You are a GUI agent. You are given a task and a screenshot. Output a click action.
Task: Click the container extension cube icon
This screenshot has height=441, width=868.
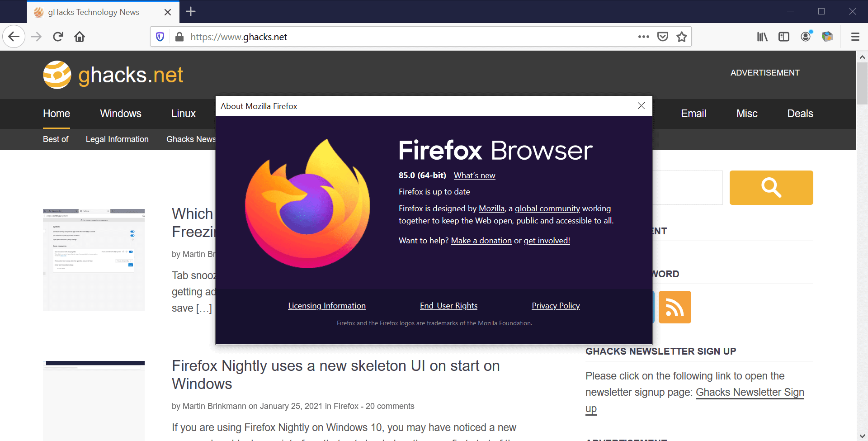(x=827, y=37)
